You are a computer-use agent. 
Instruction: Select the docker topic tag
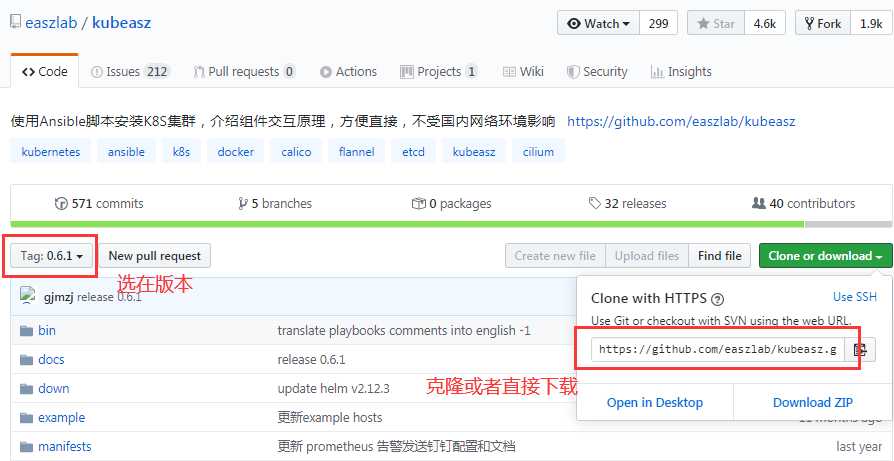pyautogui.click(x=235, y=152)
